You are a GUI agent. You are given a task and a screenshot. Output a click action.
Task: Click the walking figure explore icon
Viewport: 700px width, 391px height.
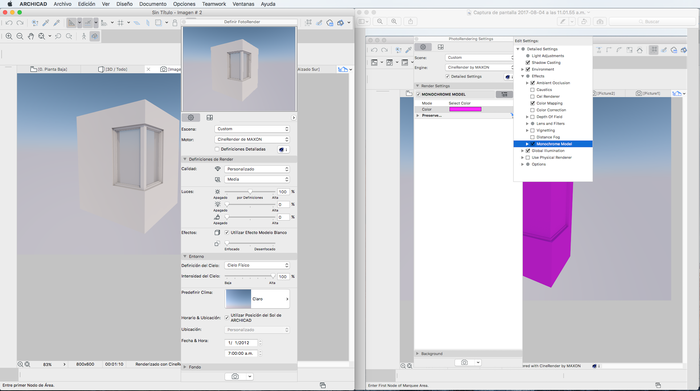pyautogui.click(x=83, y=36)
